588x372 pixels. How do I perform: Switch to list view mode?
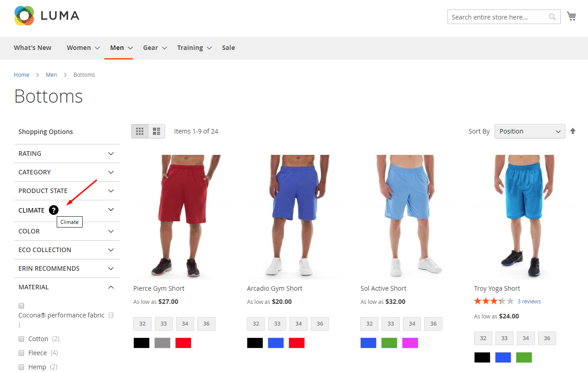pos(157,131)
